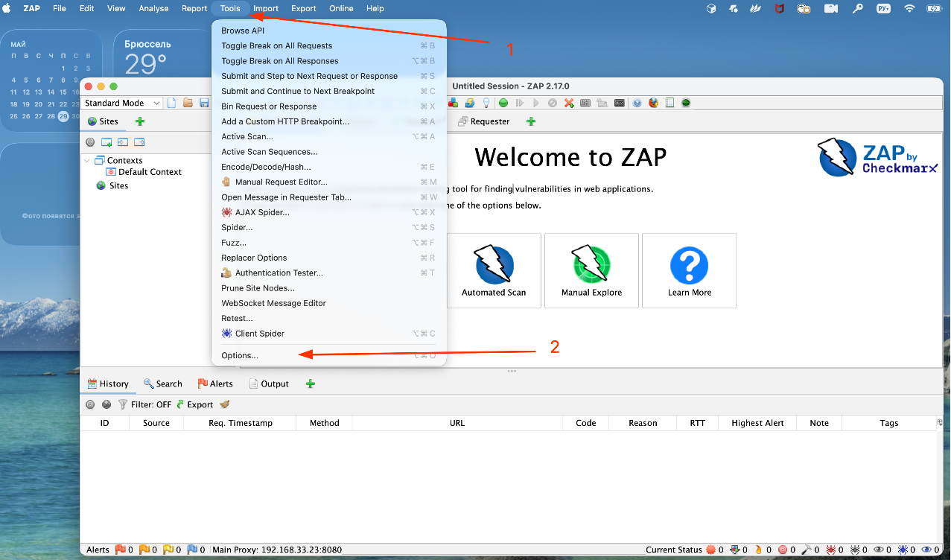Select Fuzz... from Tools menu

coord(329,243)
